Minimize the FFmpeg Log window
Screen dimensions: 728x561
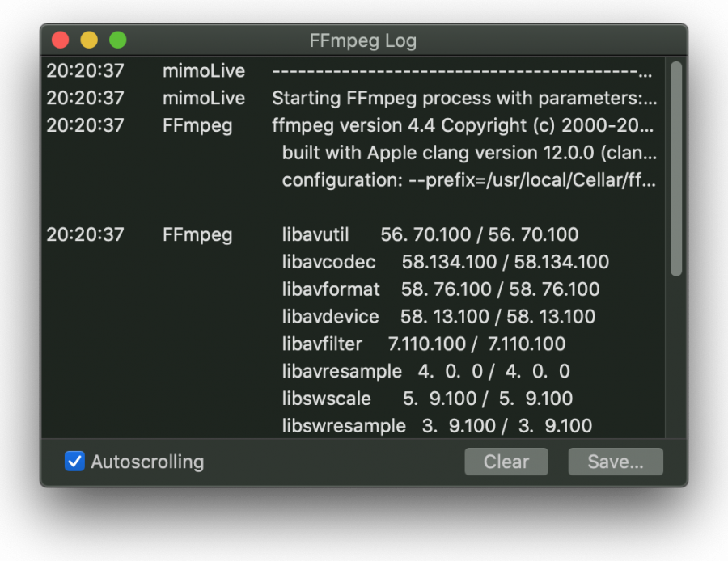[89, 40]
